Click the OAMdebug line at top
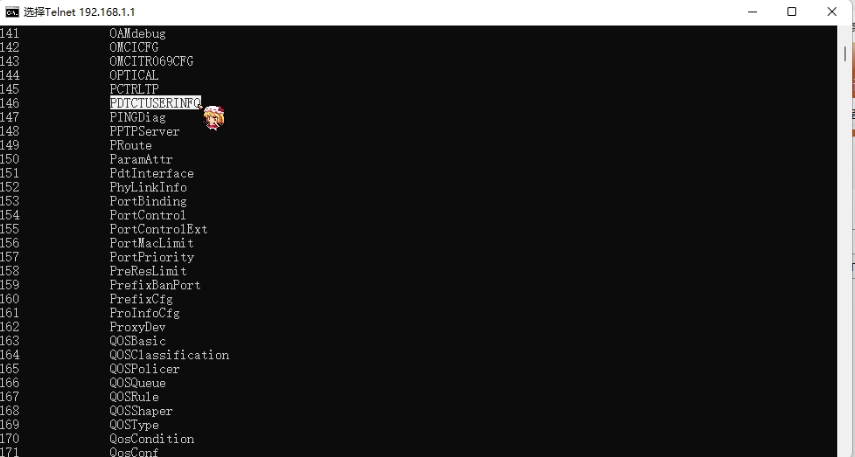The width and height of the screenshot is (855, 457). pyautogui.click(x=137, y=33)
